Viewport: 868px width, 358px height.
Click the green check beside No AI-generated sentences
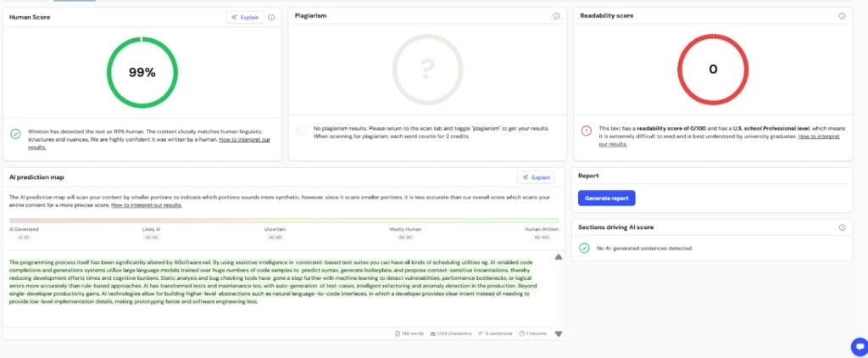click(584, 248)
